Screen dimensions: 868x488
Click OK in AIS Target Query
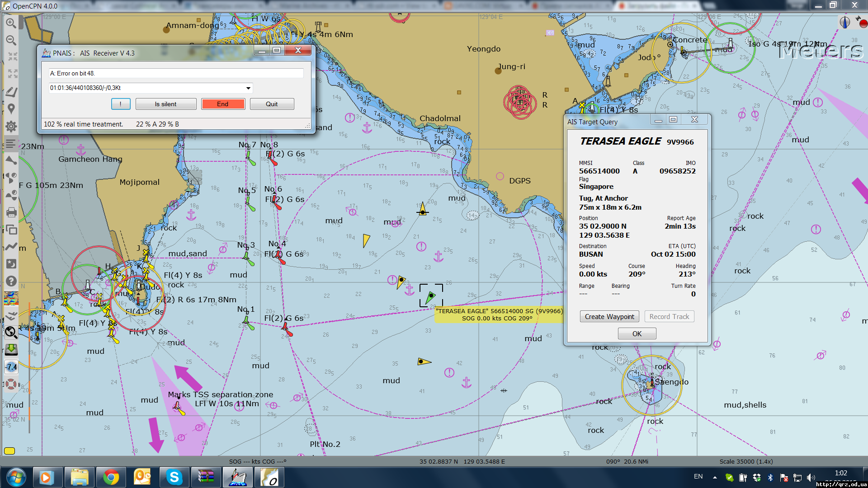[x=637, y=333]
